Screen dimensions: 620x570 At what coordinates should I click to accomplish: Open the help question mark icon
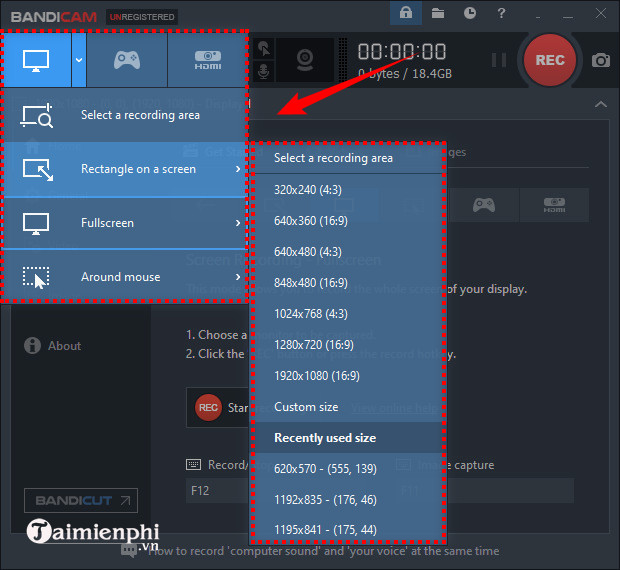click(501, 13)
